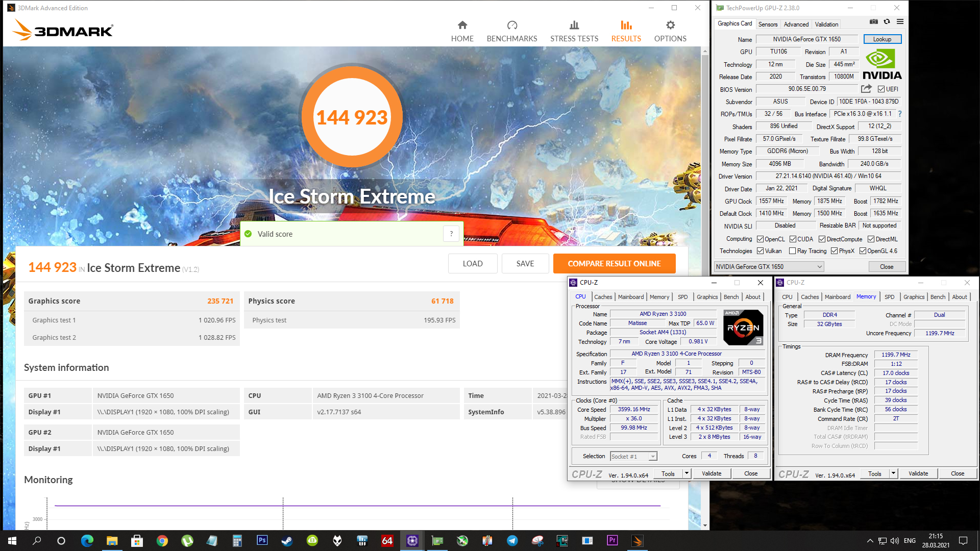980x551 pixels.
Task: Open OPTIONS gear in 3DMark
Action: tap(670, 31)
